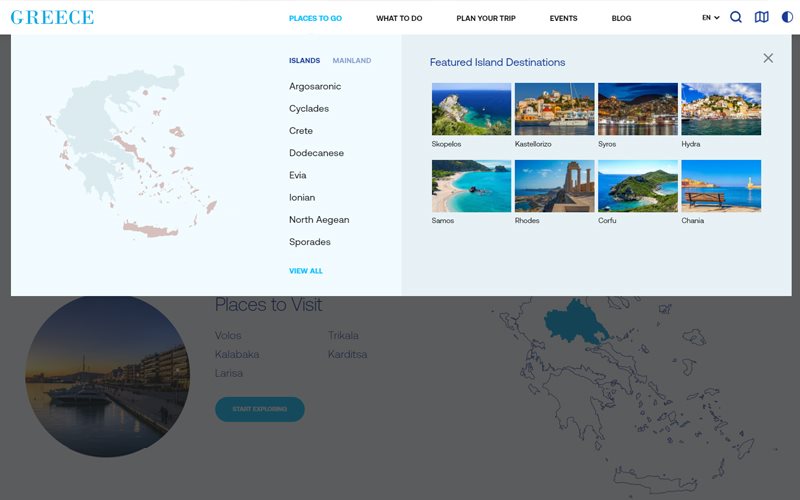Open the Rhodes destination image
This screenshot has height=500, width=800.
(554, 186)
